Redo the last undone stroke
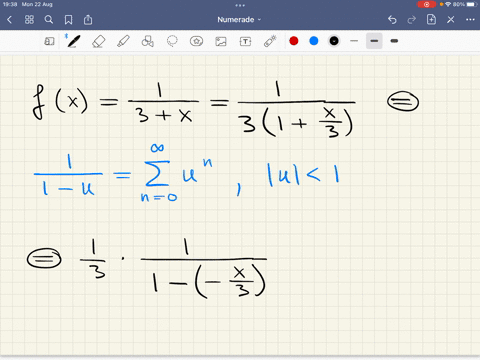The width and height of the screenshot is (480, 360). tap(412, 20)
